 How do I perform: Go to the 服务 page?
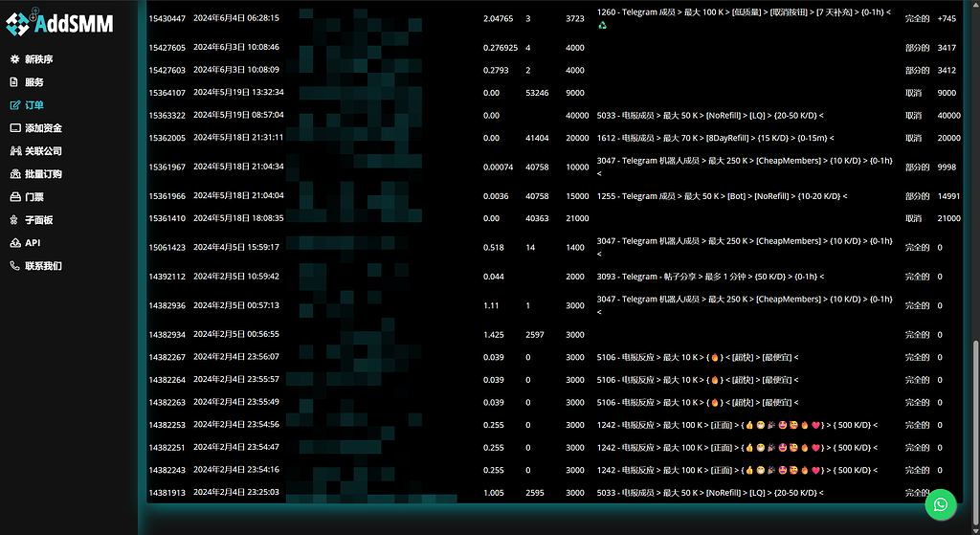pyautogui.click(x=34, y=82)
